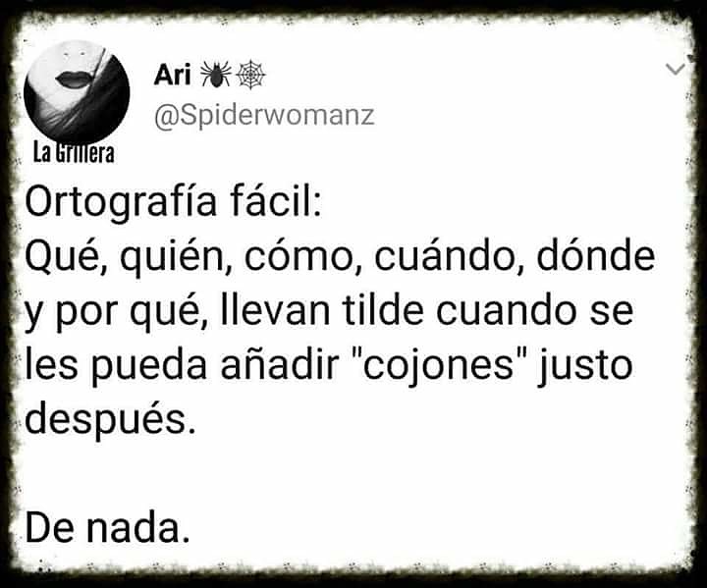Click the word 'cómo,' in the tweet
The height and width of the screenshot is (588, 707).
click(303, 257)
